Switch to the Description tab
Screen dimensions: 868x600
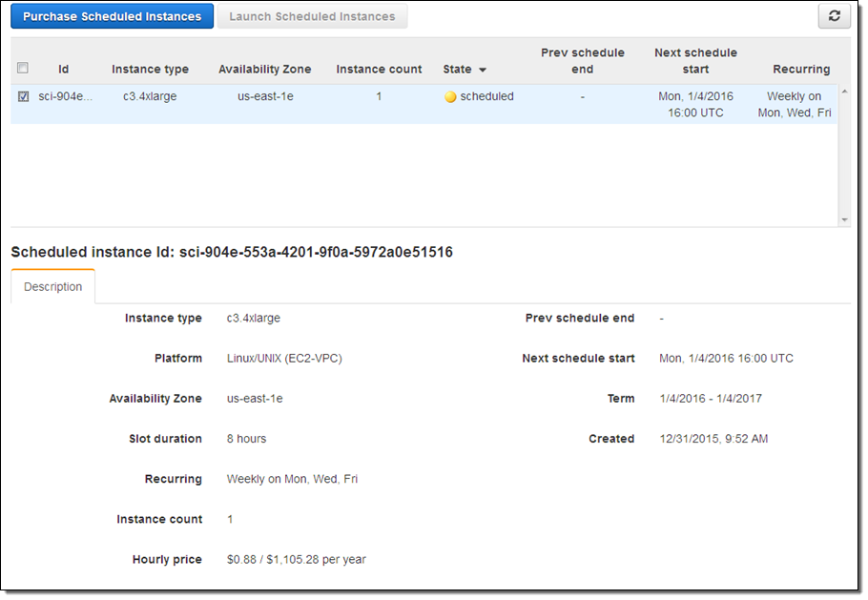(x=53, y=287)
